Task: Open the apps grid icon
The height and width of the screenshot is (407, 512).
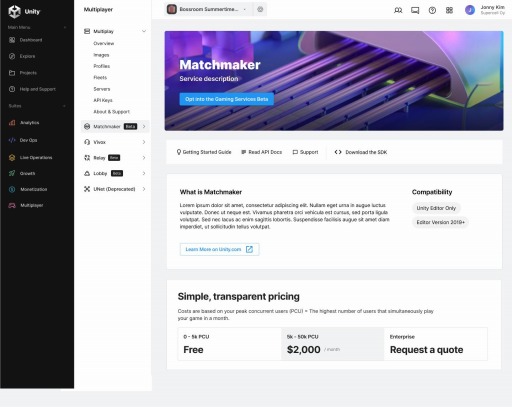Action: tap(449, 10)
